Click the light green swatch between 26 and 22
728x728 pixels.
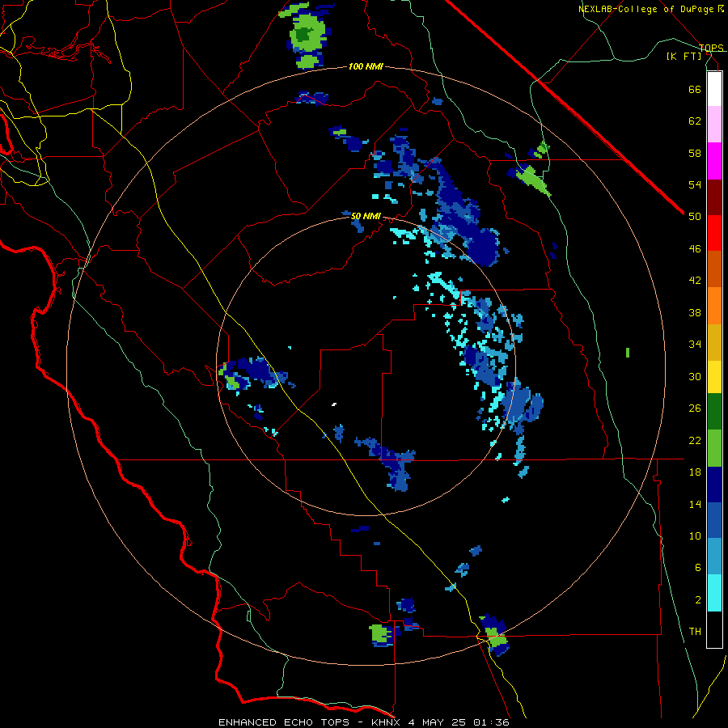point(714,448)
